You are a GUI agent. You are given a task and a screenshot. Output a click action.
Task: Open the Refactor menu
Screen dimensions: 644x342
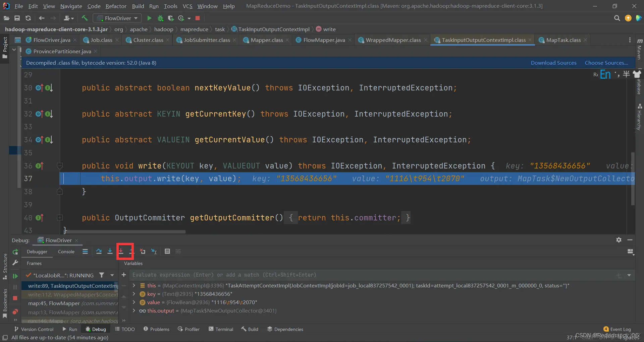[116, 6]
